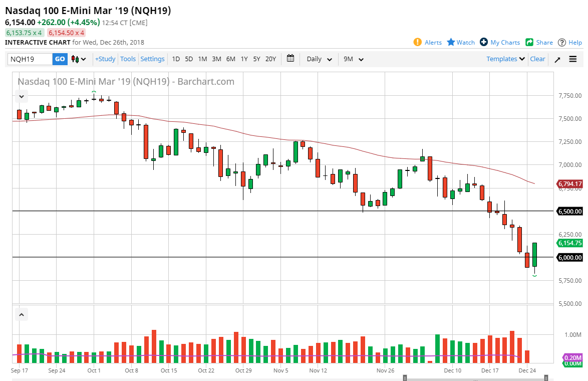Switch to the 1Y timeframe
588x381 pixels.
244,59
